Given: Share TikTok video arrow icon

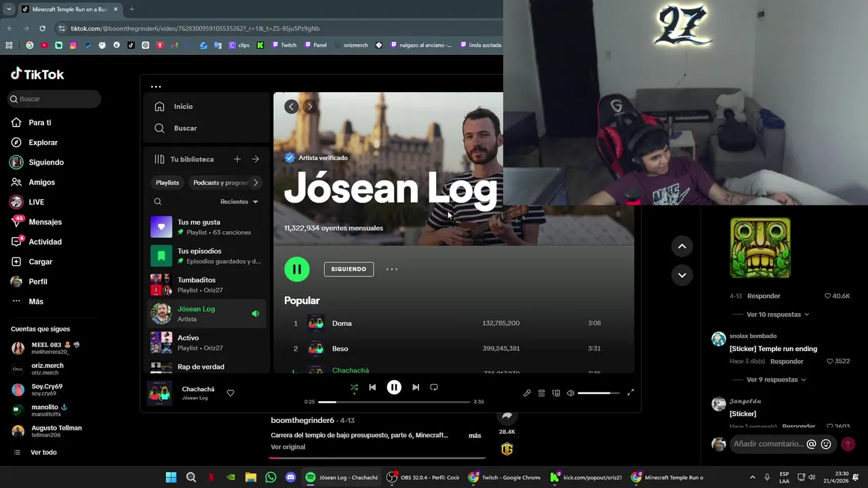Looking at the screenshot, I should pyautogui.click(x=507, y=416).
